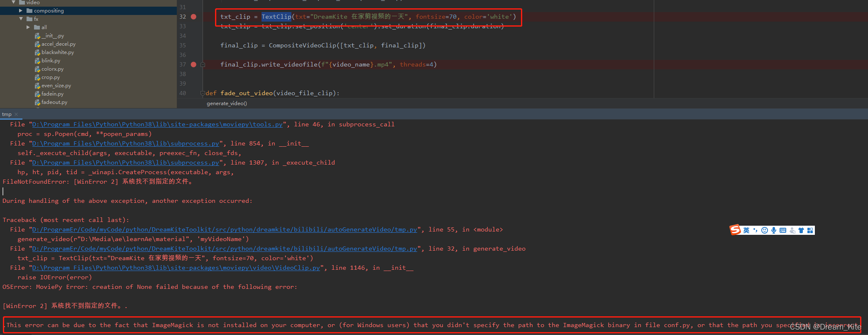Click CompositeVideoClip call on line 35
868x335 pixels.
click(x=303, y=45)
